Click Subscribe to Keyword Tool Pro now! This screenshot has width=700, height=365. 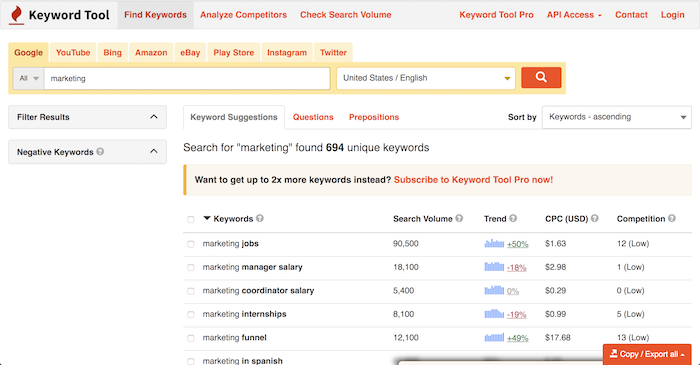pos(473,180)
